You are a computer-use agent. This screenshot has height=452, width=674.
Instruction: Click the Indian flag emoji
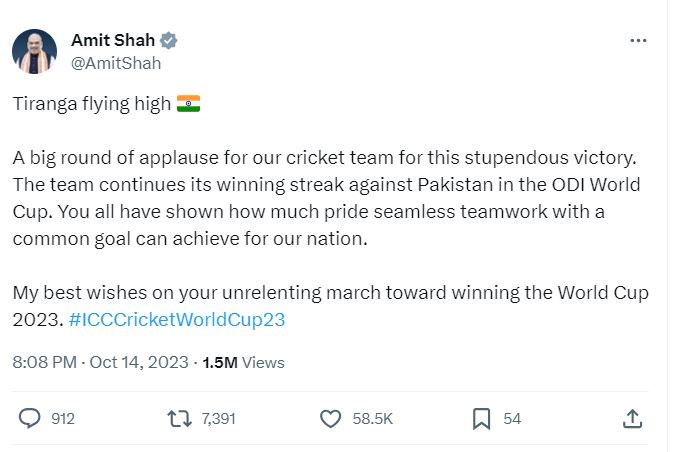188,104
